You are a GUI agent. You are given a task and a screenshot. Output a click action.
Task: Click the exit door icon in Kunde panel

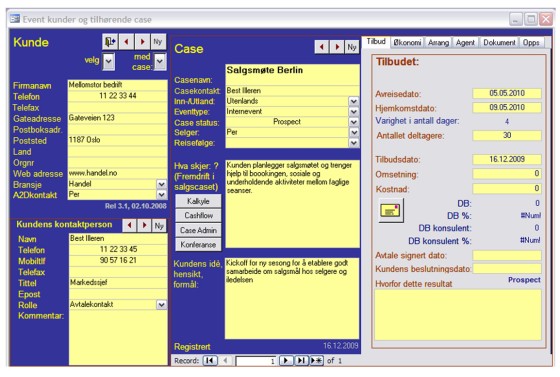tap(110, 42)
